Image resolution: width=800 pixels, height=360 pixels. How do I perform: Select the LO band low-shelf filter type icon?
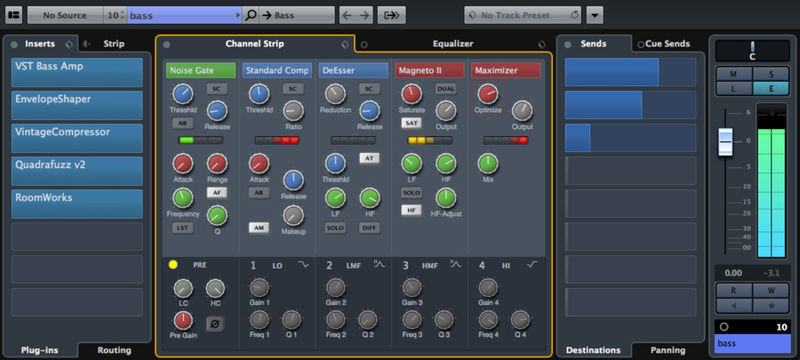coord(303,265)
